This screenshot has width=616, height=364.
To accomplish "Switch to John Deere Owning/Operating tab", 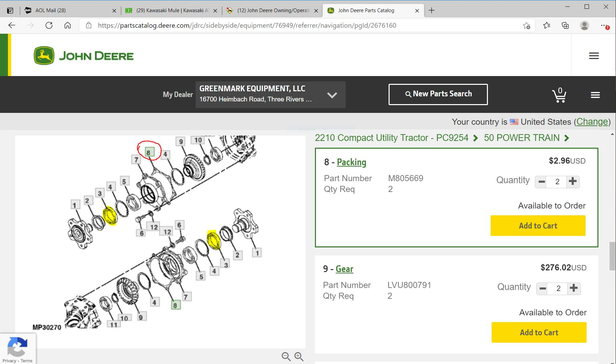I will (272, 10).
